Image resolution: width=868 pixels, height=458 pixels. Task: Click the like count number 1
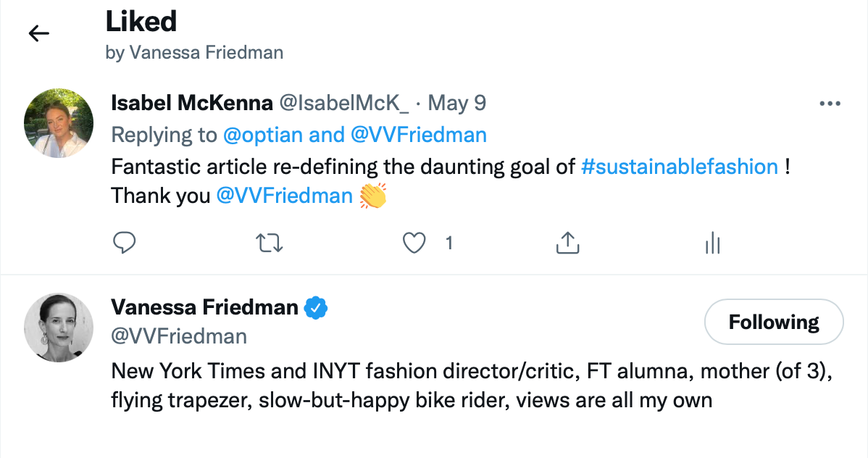coord(449,243)
